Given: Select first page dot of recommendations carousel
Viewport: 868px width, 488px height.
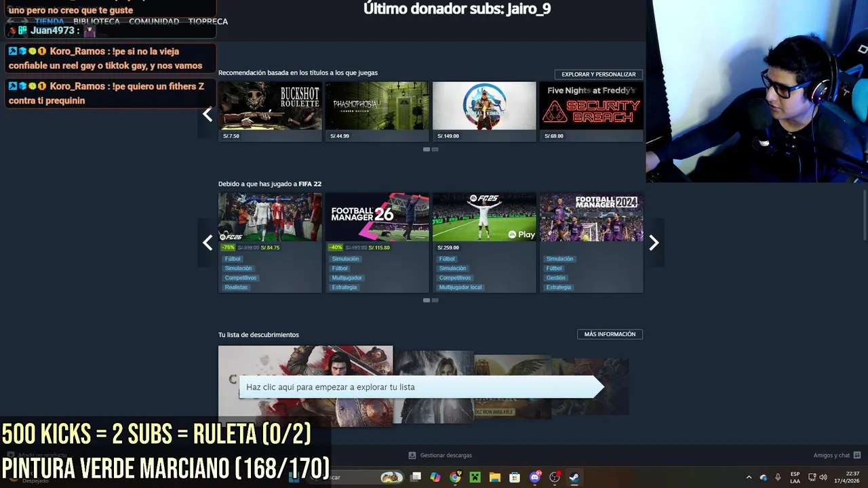Looking at the screenshot, I should tap(427, 149).
